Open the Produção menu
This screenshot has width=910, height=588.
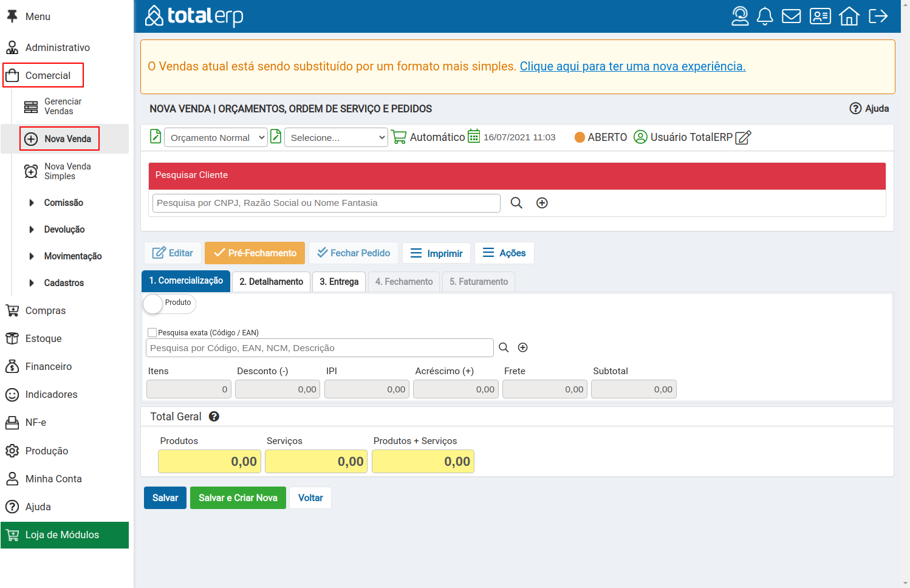[x=46, y=451]
